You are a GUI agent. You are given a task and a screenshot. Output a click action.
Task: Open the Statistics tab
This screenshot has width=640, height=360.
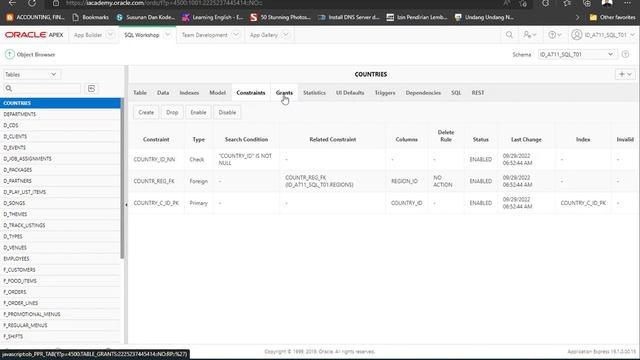tap(314, 93)
